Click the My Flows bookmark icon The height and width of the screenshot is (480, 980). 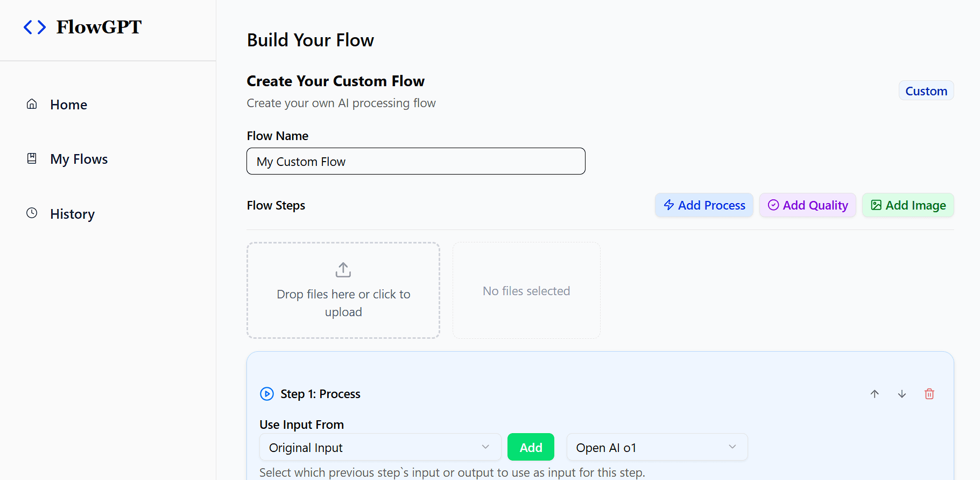tap(32, 158)
